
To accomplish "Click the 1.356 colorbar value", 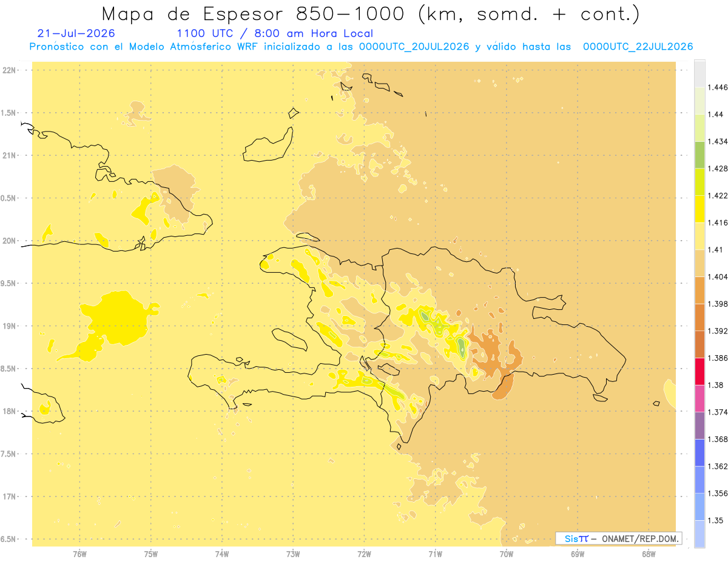I will click(717, 493).
